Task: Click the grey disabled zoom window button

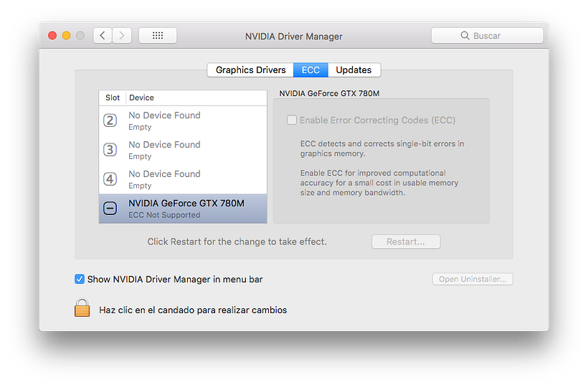Action: pos(80,36)
